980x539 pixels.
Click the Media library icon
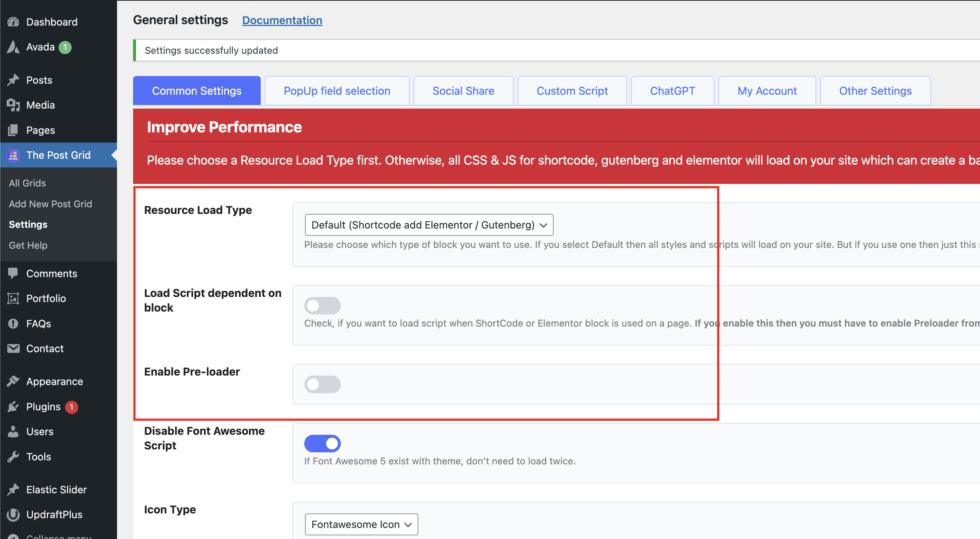pyautogui.click(x=13, y=105)
